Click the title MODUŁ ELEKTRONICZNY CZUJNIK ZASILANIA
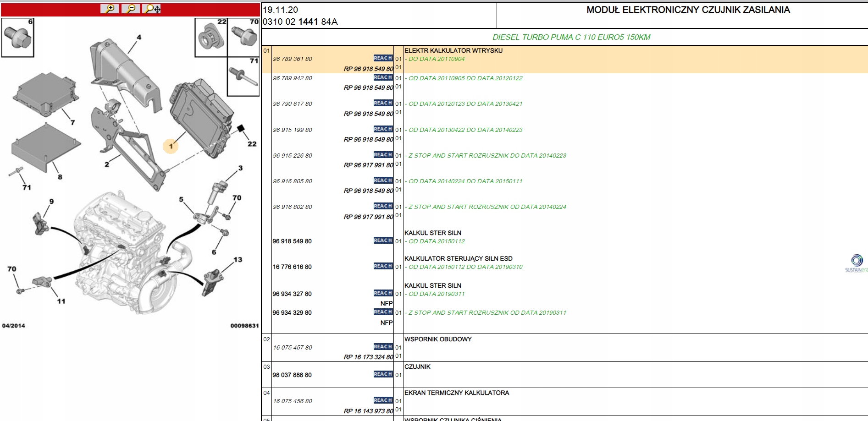The width and height of the screenshot is (868, 421). (688, 10)
